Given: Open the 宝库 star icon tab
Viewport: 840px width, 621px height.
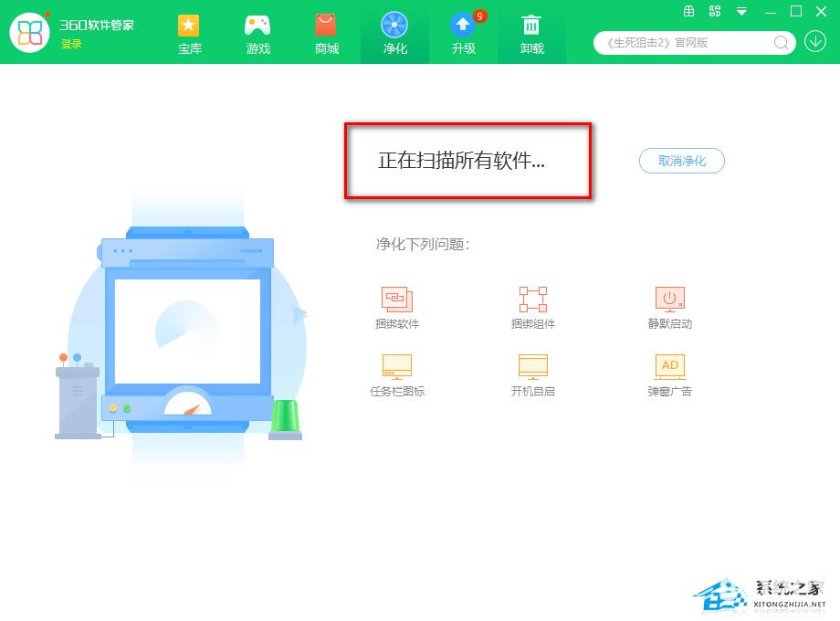Looking at the screenshot, I should 189,33.
